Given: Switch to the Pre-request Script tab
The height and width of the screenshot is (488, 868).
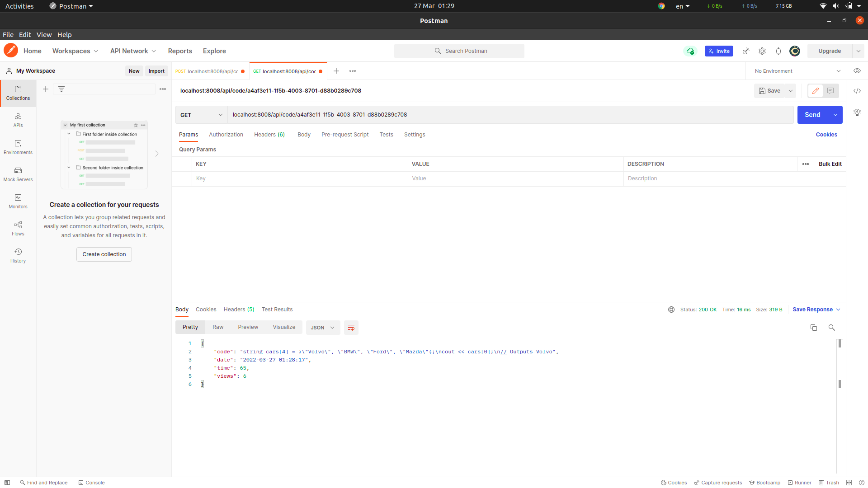Looking at the screenshot, I should coord(345,135).
